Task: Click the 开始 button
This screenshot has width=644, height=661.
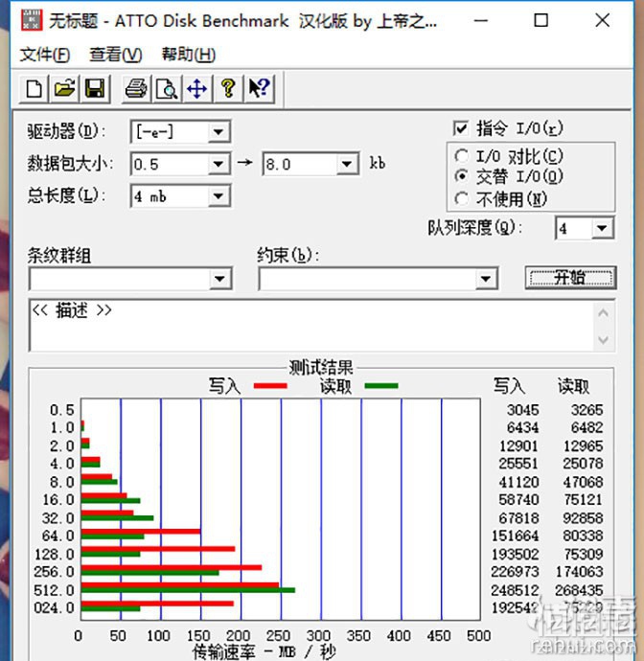Action: tap(570, 278)
